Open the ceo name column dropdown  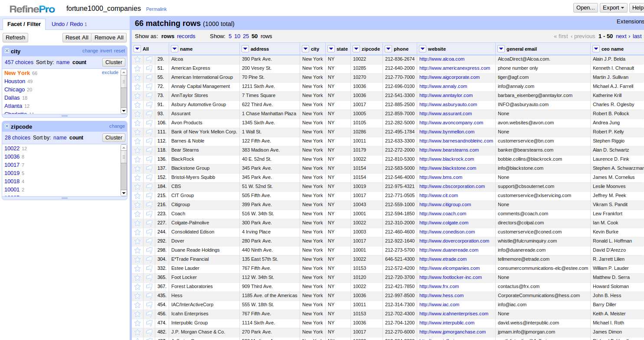[596, 49]
